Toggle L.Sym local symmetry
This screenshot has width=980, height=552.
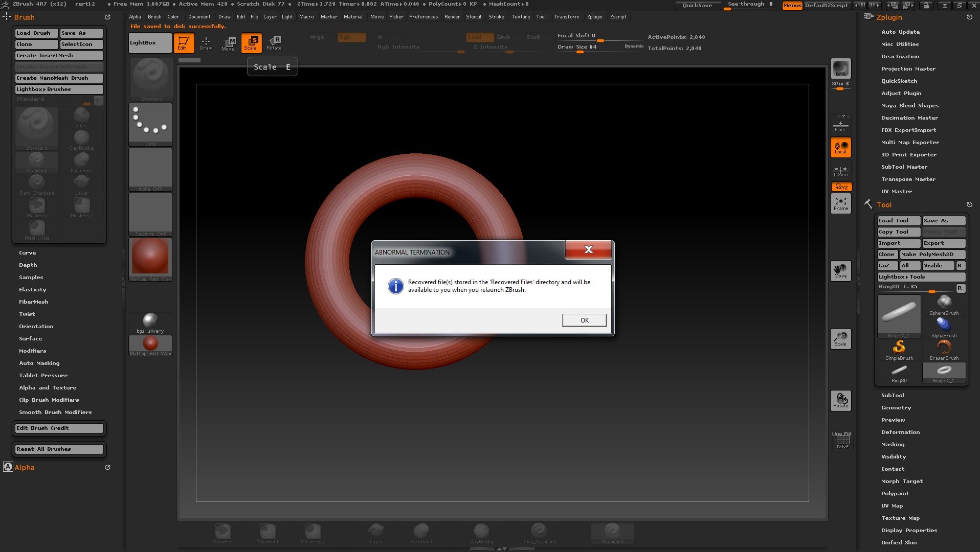pyautogui.click(x=840, y=171)
